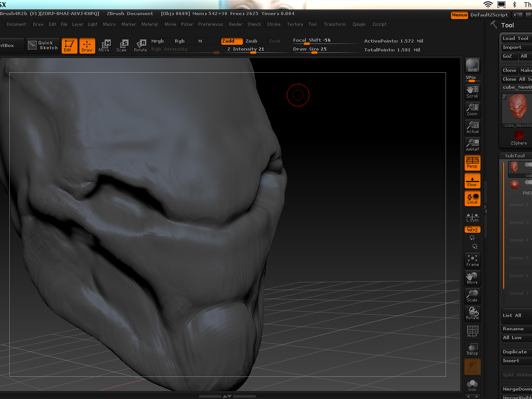Image resolution: width=532 pixels, height=399 pixels.
Task: Open the Edit menu
Action: point(52,24)
